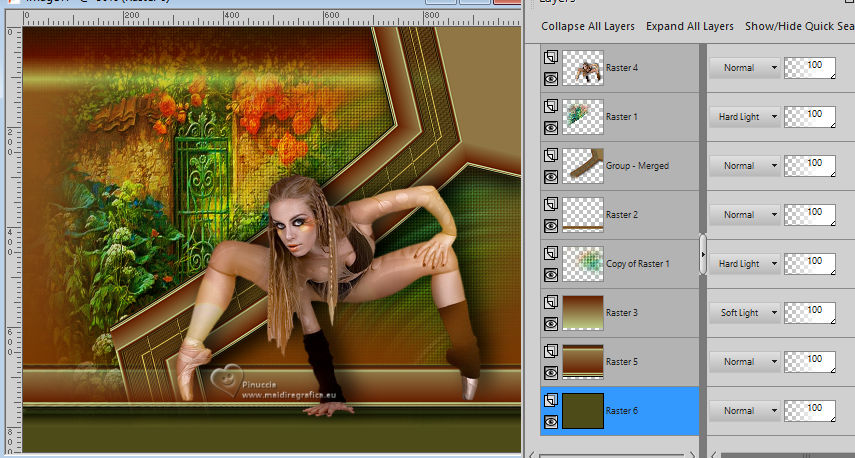The width and height of the screenshot is (855, 458).
Task: Adjust the opacity slider of Group - Merged
Action: click(x=810, y=166)
